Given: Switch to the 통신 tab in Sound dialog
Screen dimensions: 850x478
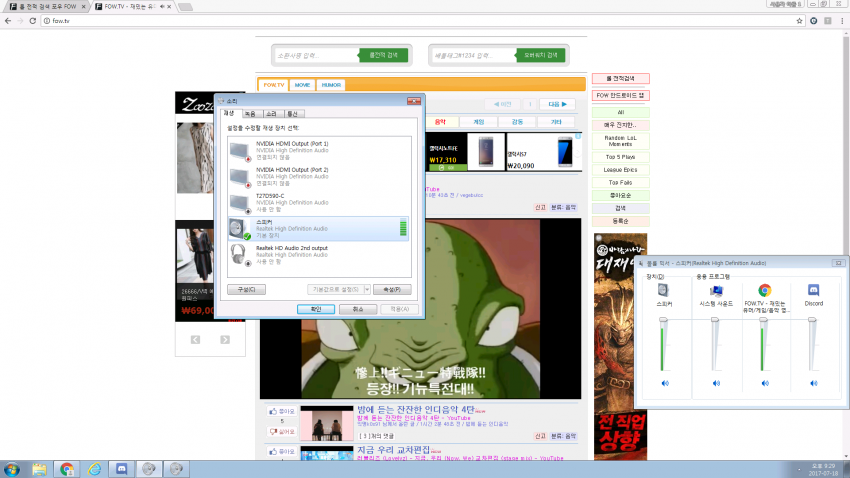Looking at the screenshot, I should (x=293, y=114).
